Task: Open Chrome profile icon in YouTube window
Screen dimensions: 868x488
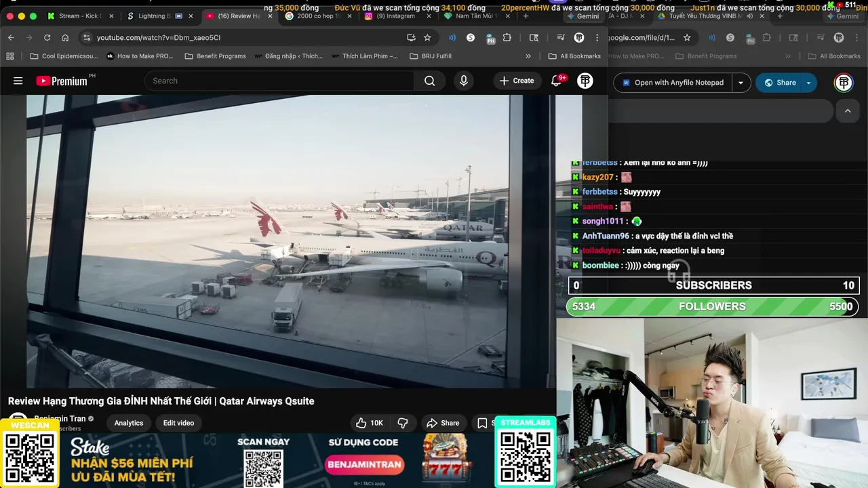Action: coord(579,38)
